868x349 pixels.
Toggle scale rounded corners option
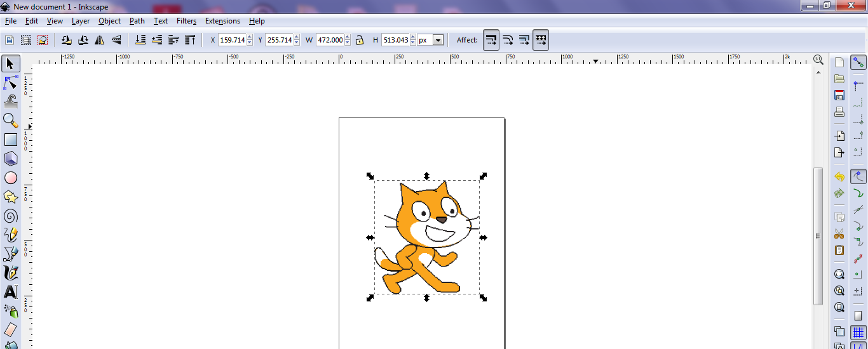tap(508, 40)
